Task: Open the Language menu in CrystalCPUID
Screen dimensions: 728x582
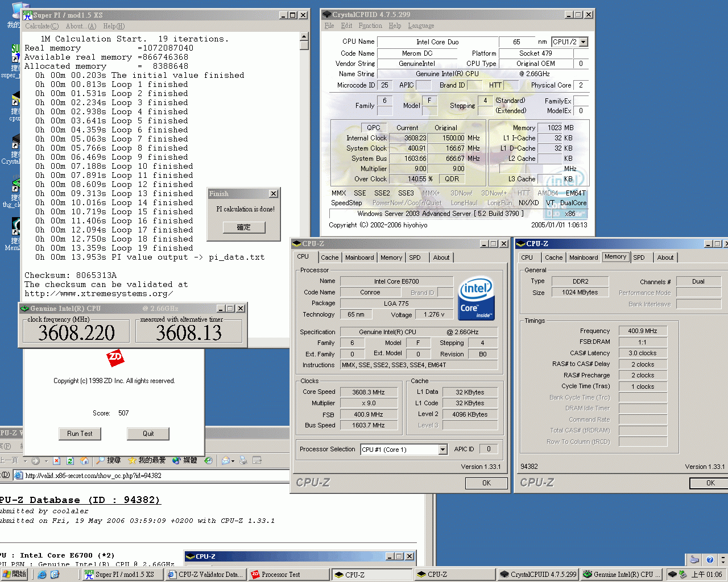Action: click(x=421, y=26)
